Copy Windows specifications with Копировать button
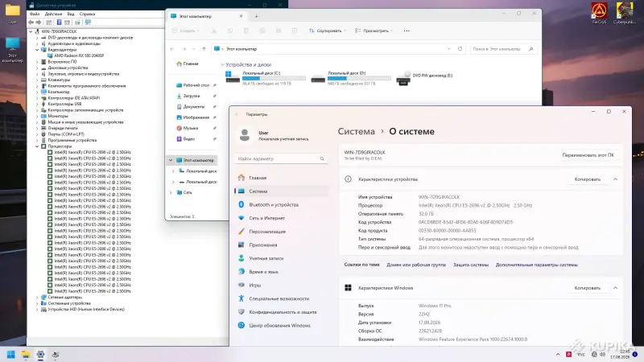 coord(588,288)
